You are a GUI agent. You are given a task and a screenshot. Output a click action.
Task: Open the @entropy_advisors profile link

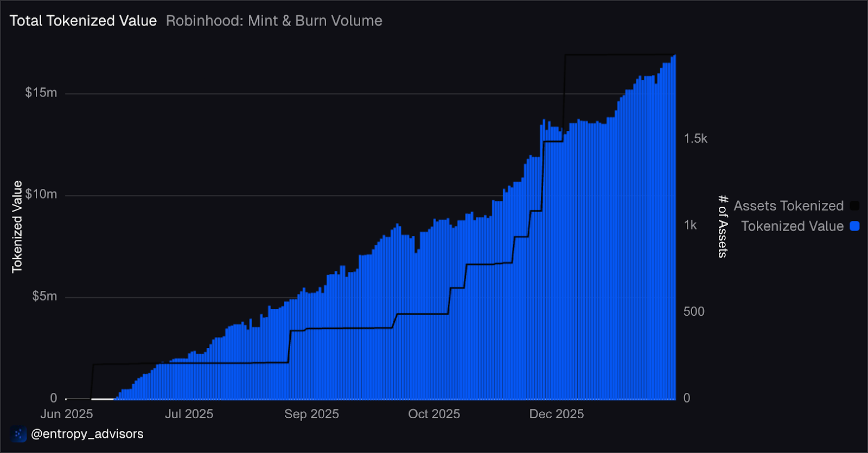coord(87,434)
